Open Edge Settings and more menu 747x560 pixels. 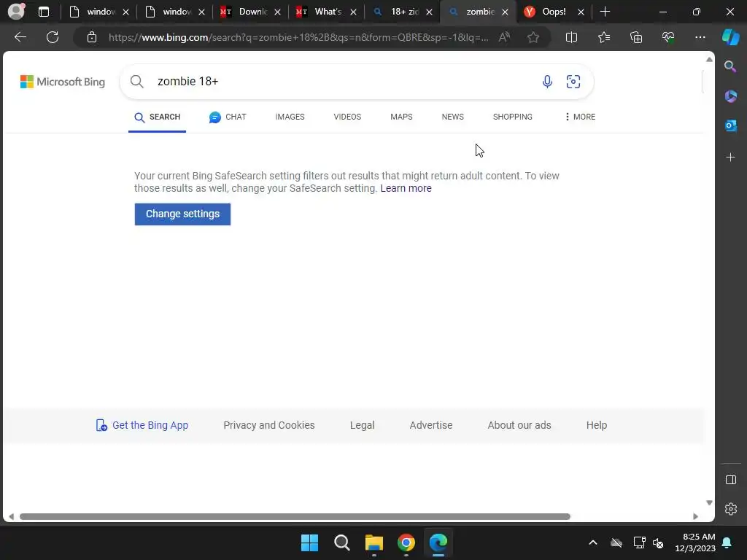[x=700, y=37]
